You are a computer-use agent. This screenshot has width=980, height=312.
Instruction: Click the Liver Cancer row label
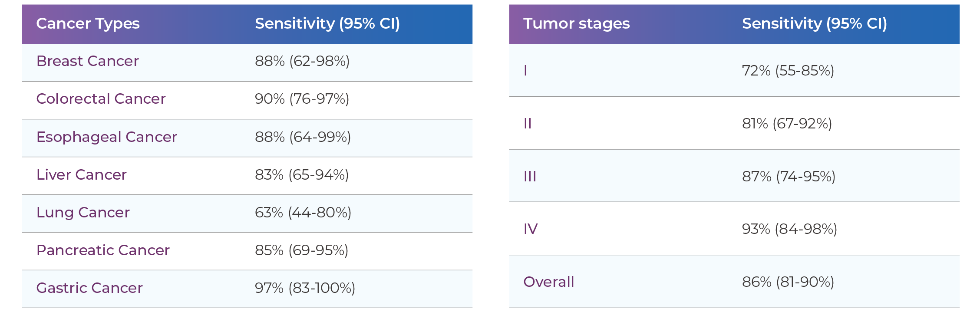pyautogui.click(x=81, y=175)
